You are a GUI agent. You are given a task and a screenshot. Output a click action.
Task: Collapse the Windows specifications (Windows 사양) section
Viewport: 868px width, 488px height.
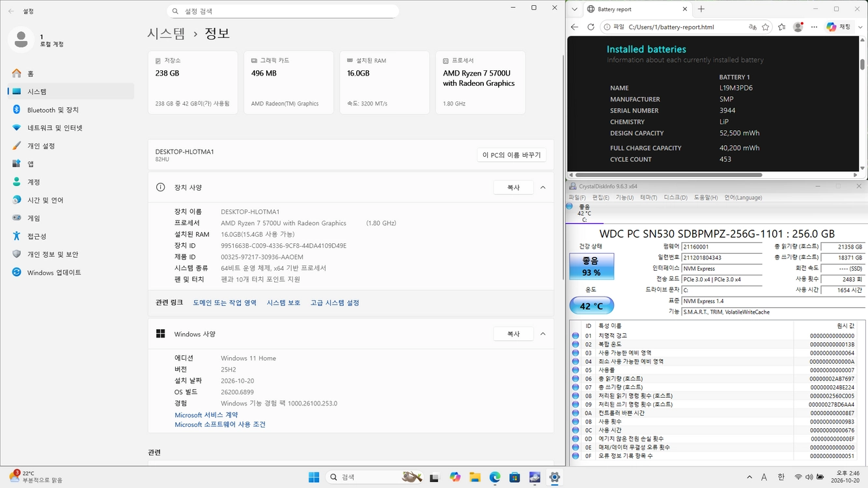click(x=542, y=334)
